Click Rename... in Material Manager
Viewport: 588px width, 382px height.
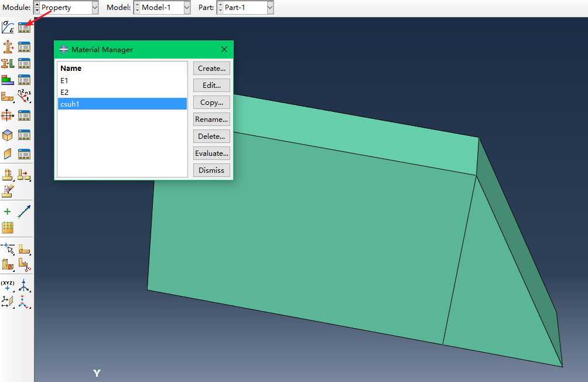(x=211, y=120)
